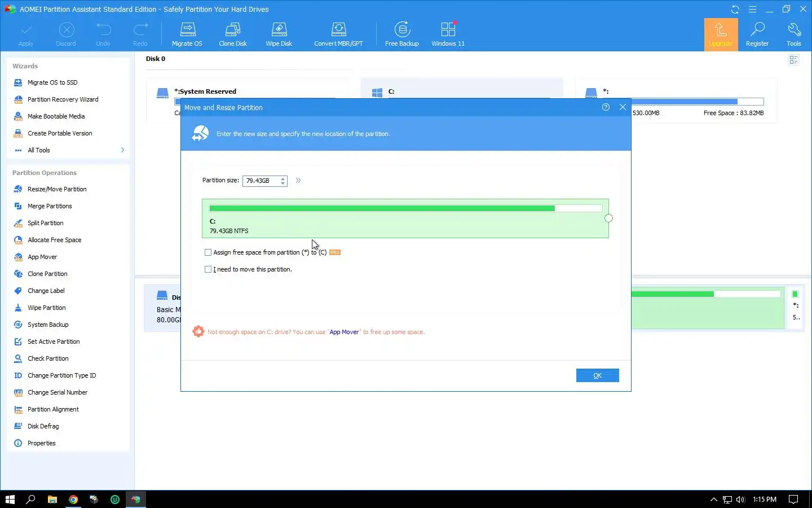Check I need to move this partition
812x508 pixels.
[x=208, y=269]
